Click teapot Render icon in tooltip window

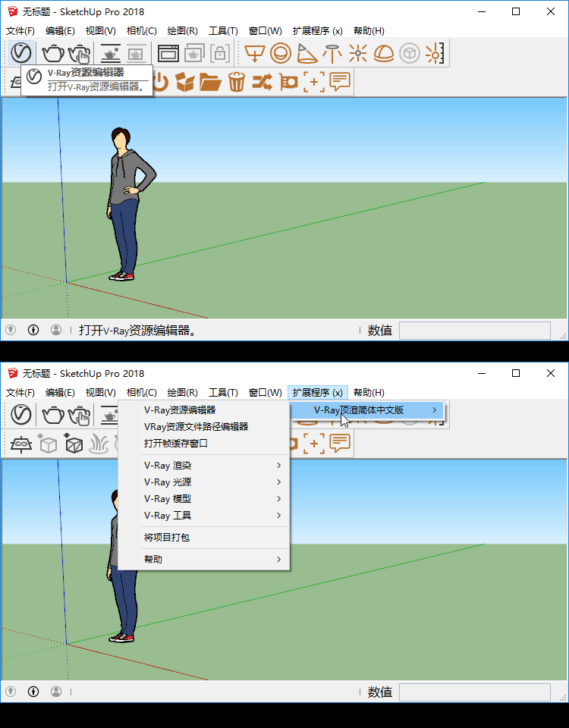[x=53, y=53]
